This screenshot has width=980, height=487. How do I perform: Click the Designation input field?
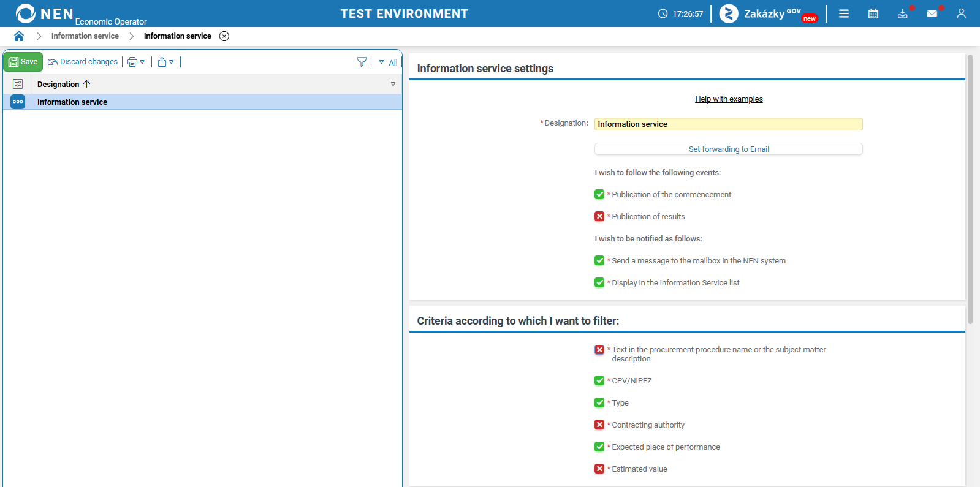coord(728,124)
